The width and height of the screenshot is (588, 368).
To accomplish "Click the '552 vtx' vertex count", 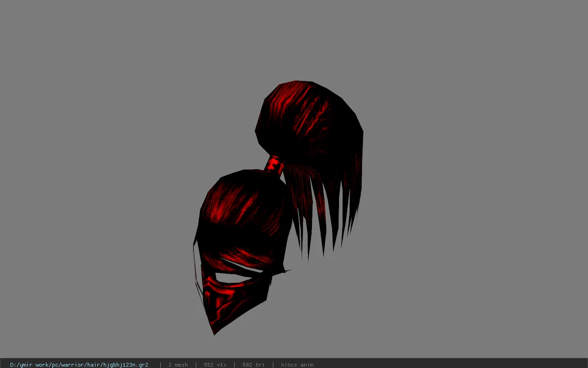I will pos(215,365).
